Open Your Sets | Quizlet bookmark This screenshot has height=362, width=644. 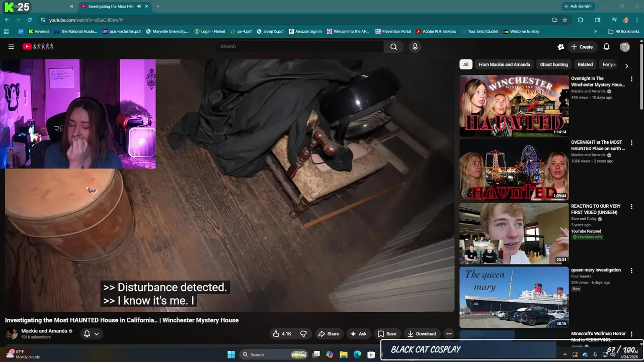pyautogui.click(x=479, y=31)
